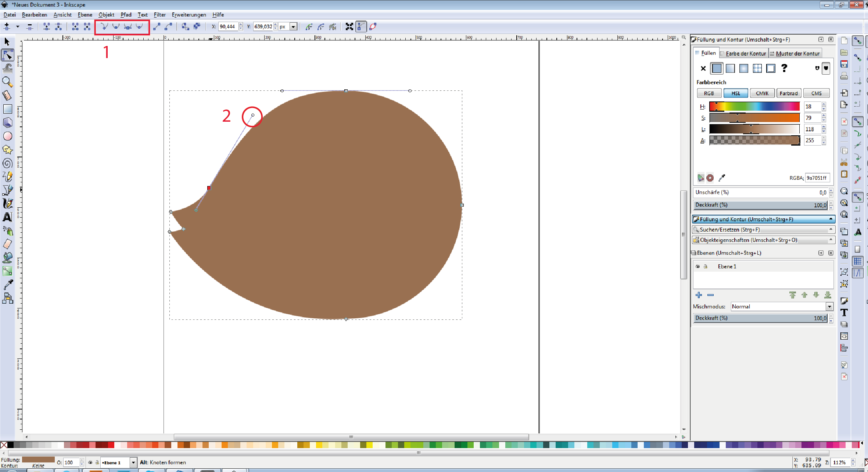
Task: Select the node editing tool
Action: click(7, 55)
